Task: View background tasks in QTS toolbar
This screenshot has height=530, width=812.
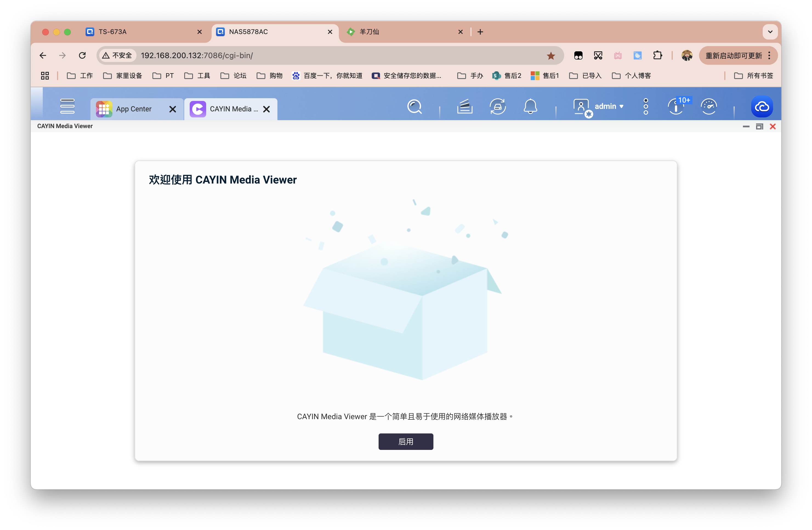Action: 464,107
